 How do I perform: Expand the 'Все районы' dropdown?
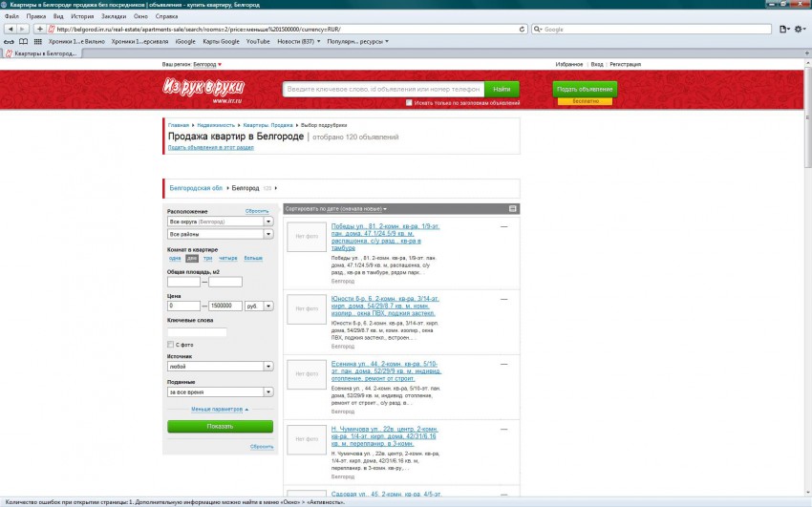pos(221,234)
